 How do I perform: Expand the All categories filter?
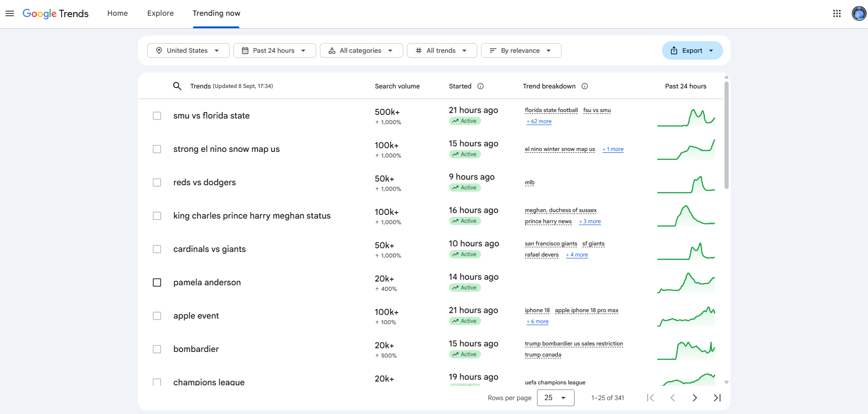(361, 50)
